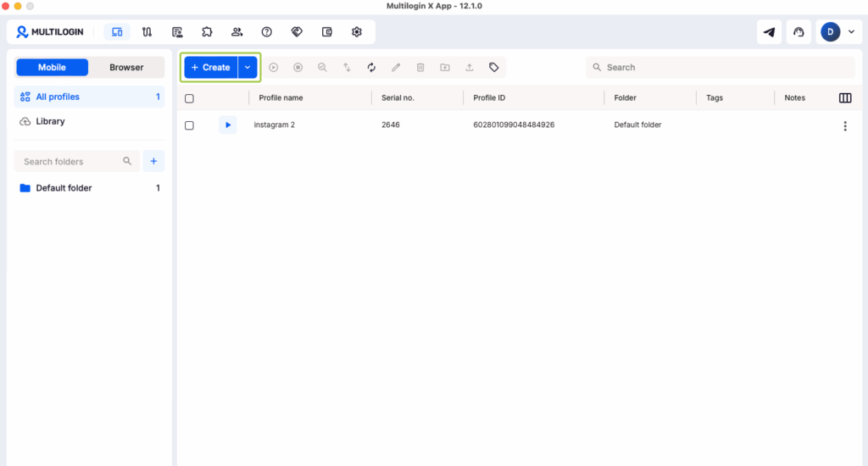Open the extensions puzzle icon
The width and height of the screenshot is (868, 466).
tap(207, 32)
